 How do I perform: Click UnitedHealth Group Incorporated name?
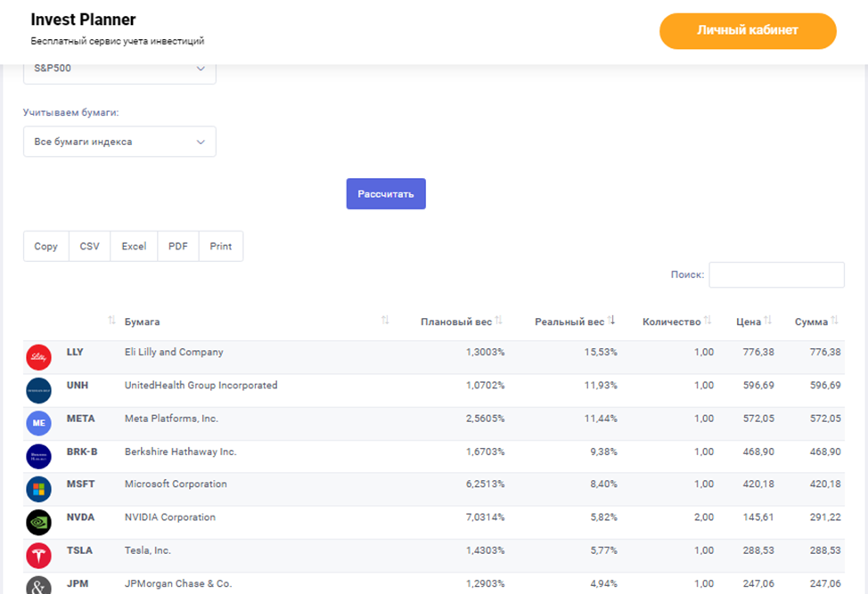pos(201,385)
